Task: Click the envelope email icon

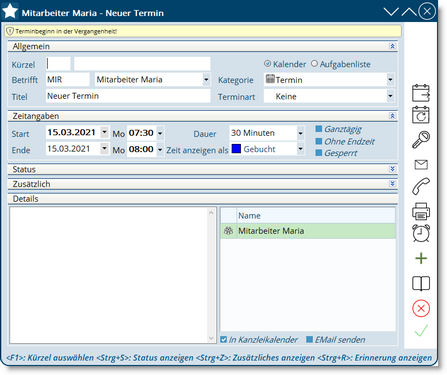Action: coord(421,164)
